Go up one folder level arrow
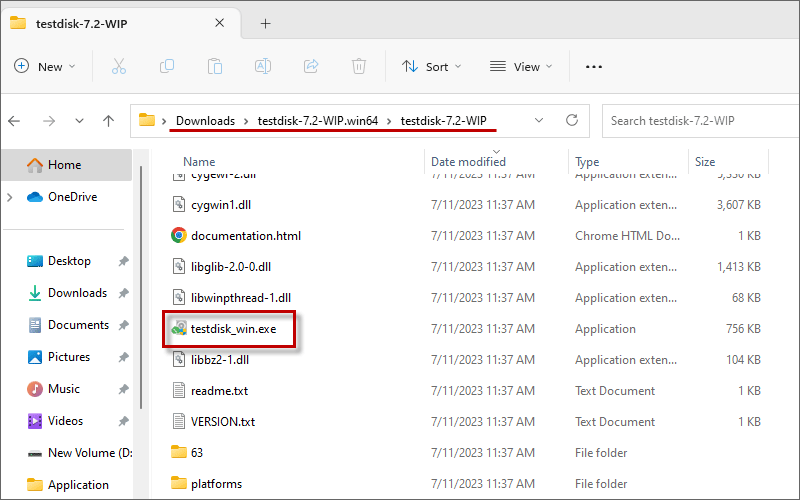The height and width of the screenshot is (500, 800). 108,121
